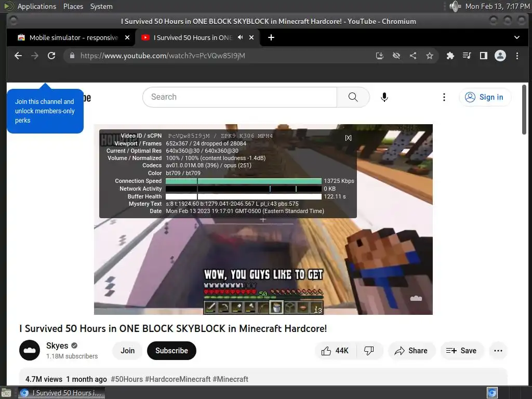Open more actions ellipsis below video
Viewport: 532px width, 399px height.
click(498, 351)
